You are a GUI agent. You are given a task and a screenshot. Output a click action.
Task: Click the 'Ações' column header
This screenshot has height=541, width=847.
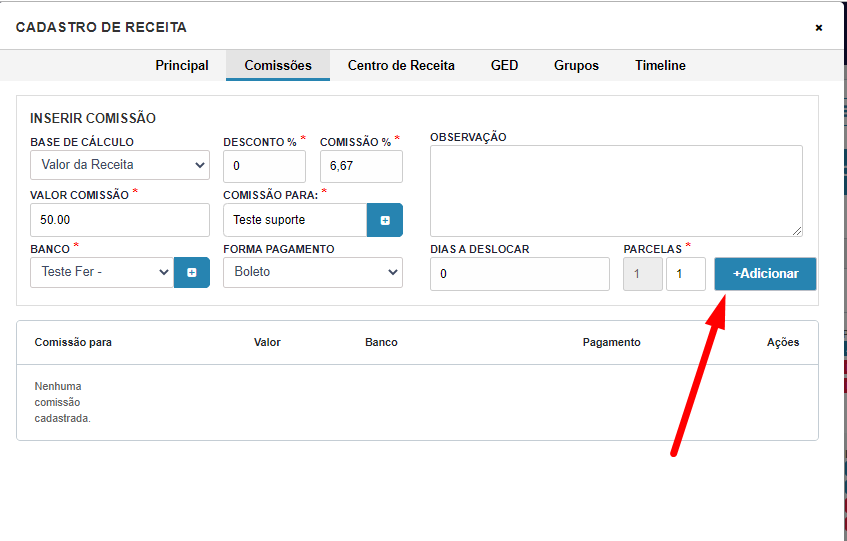pyautogui.click(x=783, y=342)
